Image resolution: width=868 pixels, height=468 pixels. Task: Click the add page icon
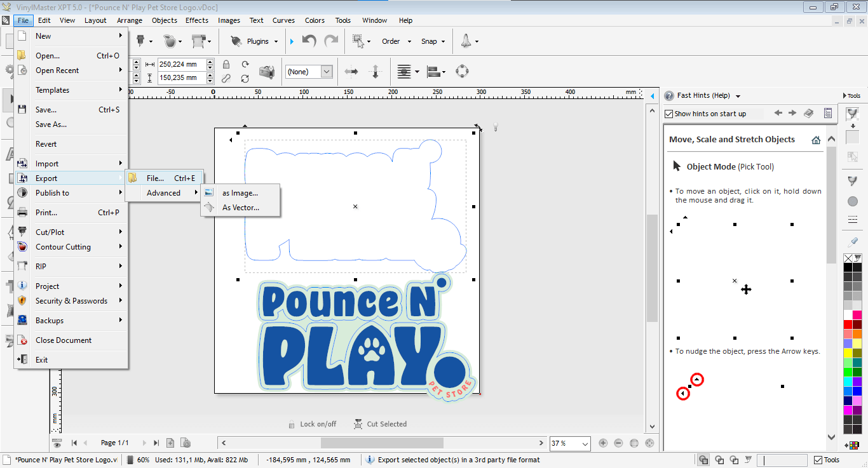tap(170, 443)
